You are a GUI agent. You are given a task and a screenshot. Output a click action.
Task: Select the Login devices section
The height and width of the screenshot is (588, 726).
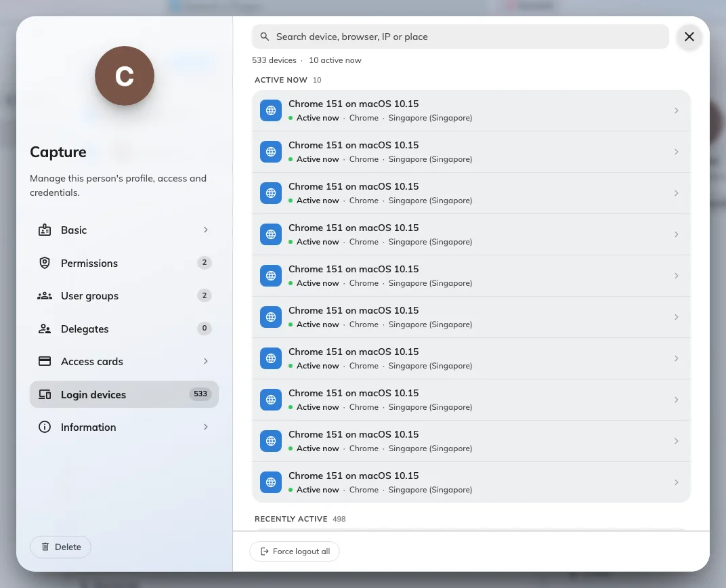(x=124, y=394)
